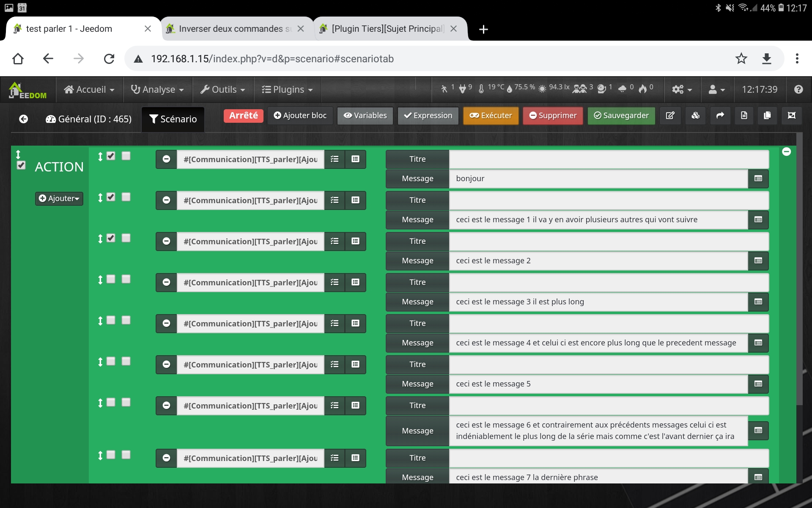Reload the page in browser
812x508 pixels.
[x=109, y=58]
